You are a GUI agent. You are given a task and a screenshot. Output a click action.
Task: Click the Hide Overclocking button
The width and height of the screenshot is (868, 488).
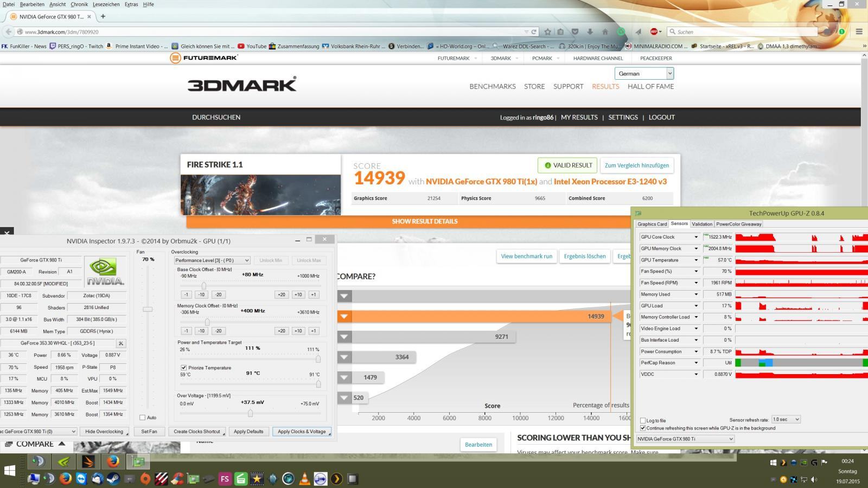click(x=104, y=432)
